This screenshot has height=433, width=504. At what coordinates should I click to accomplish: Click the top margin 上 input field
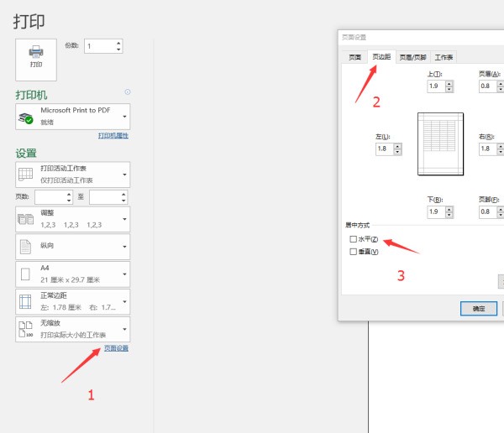(435, 86)
